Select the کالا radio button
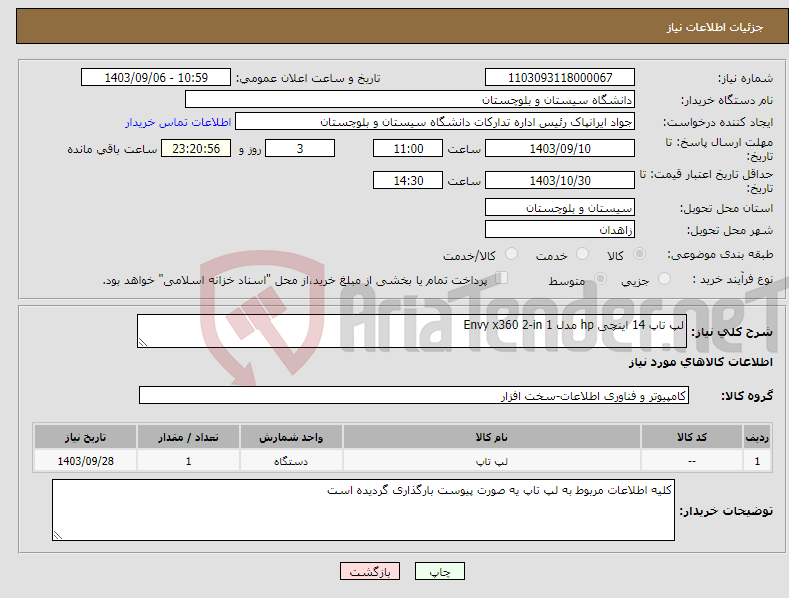The width and height of the screenshot is (789, 598). point(639,254)
